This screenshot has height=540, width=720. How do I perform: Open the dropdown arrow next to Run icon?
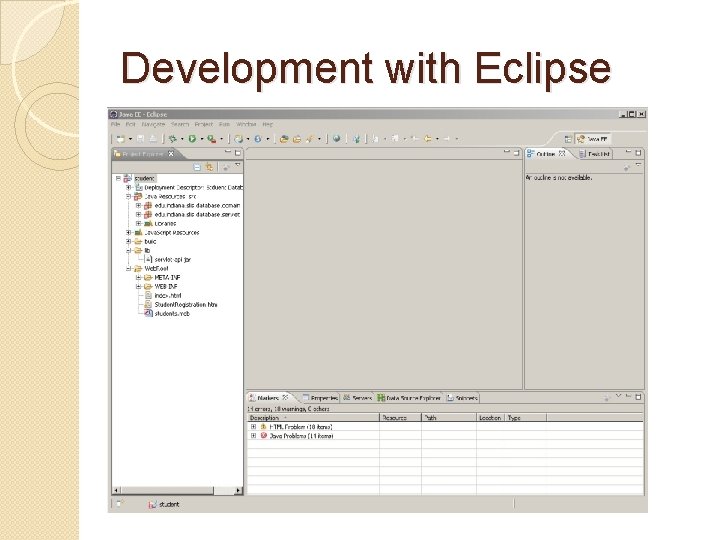(202, 139)
